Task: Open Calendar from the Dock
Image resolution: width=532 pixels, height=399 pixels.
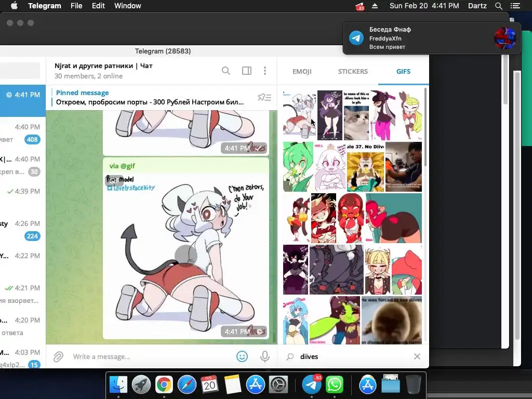Action: tap(209, 385)
